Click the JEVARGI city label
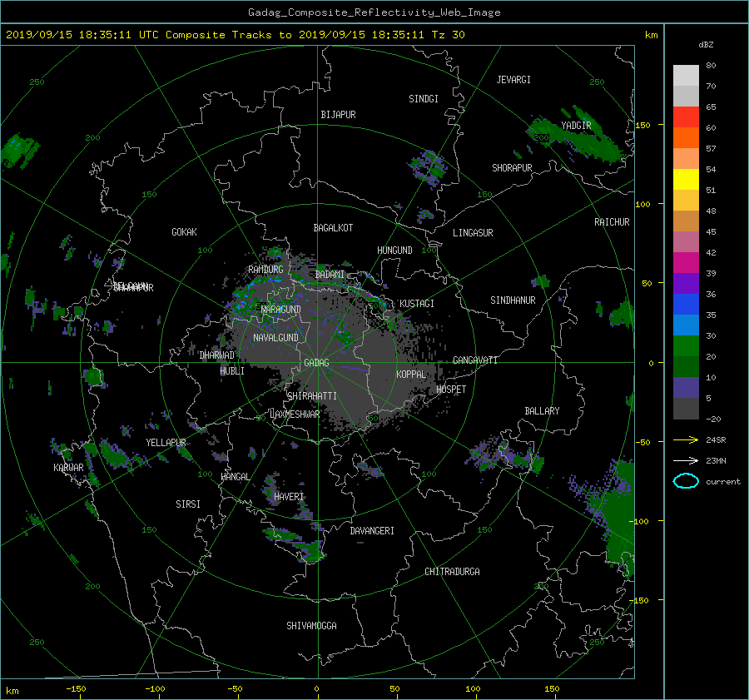This screenshot has height=700, width=749. [513, 80]
